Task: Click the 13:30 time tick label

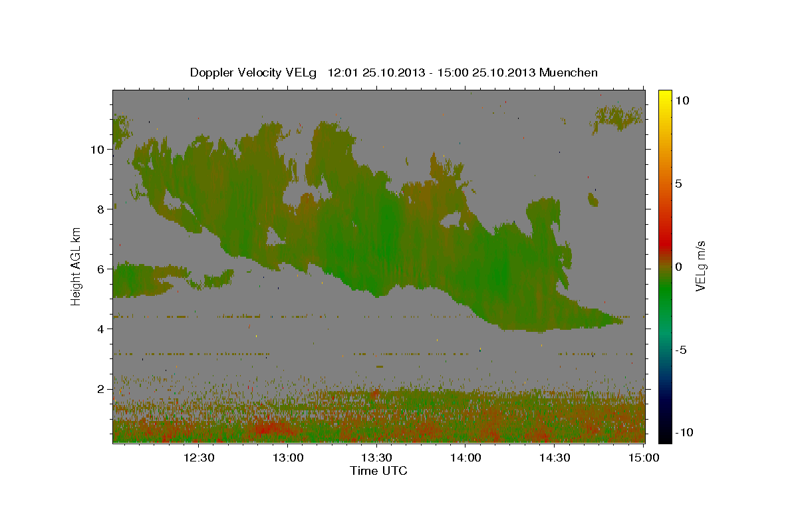Action: (376, 458)
